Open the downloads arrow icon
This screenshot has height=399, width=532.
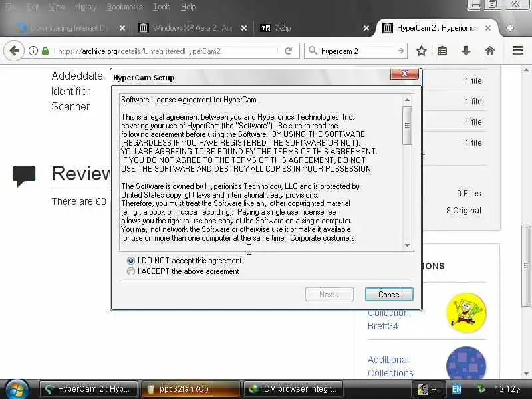click(466, 51)
